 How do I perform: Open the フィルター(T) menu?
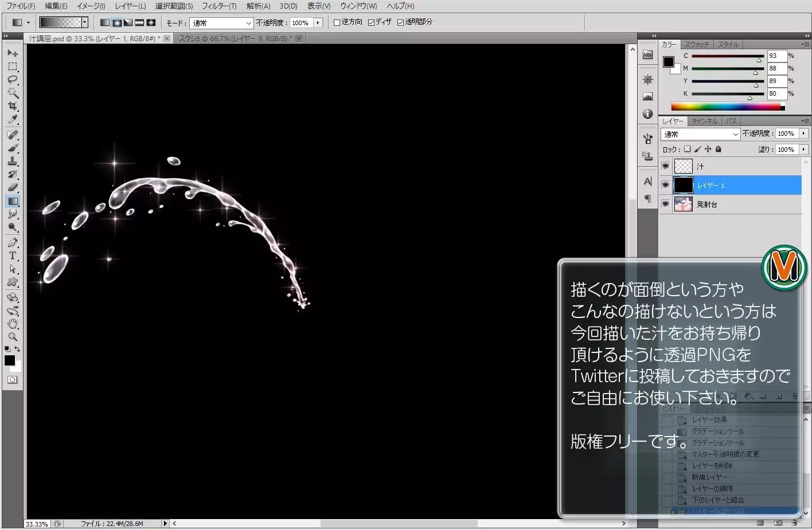click(x=218, y=6)
